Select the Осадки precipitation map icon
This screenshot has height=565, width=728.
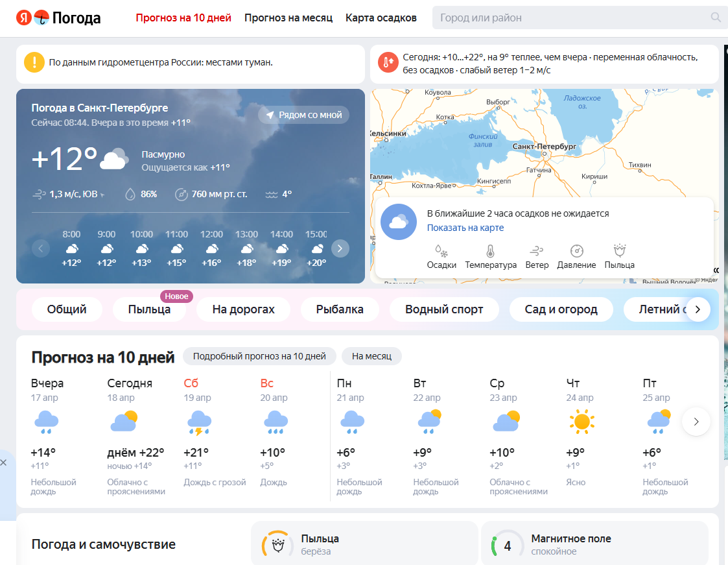click(x=441, y=251)
